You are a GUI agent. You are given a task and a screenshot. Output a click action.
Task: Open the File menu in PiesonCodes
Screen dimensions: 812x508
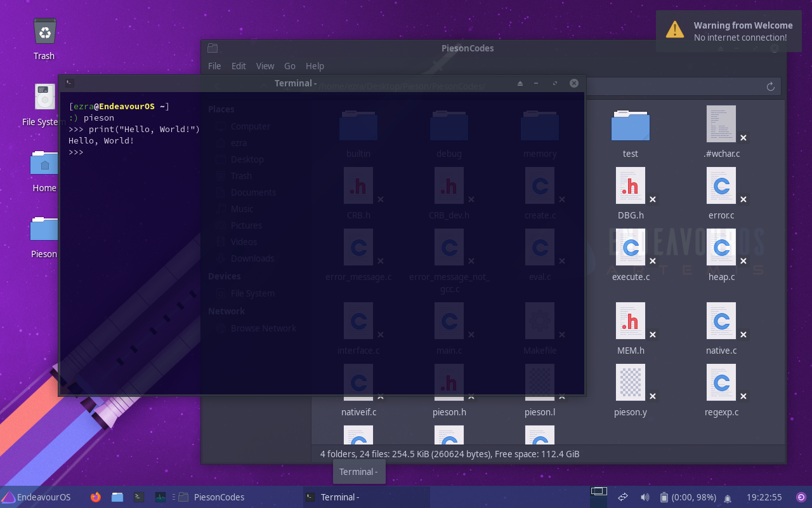214,66
